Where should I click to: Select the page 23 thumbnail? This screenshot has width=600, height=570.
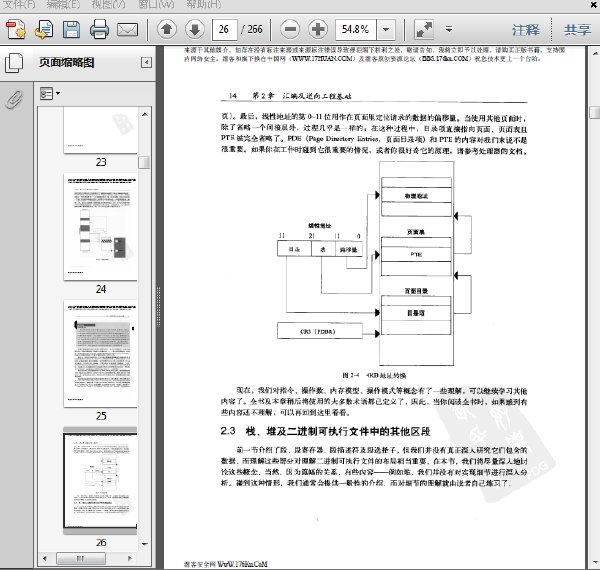point(100,130)
